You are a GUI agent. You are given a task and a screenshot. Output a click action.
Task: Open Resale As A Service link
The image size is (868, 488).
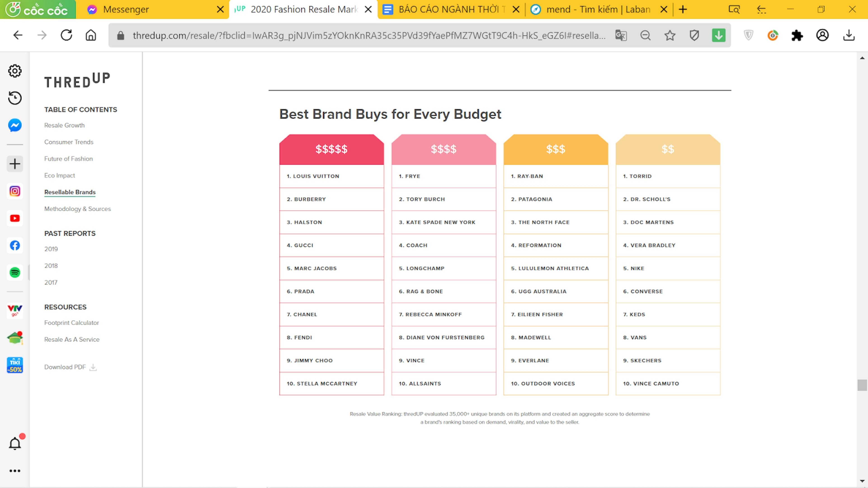72,340
